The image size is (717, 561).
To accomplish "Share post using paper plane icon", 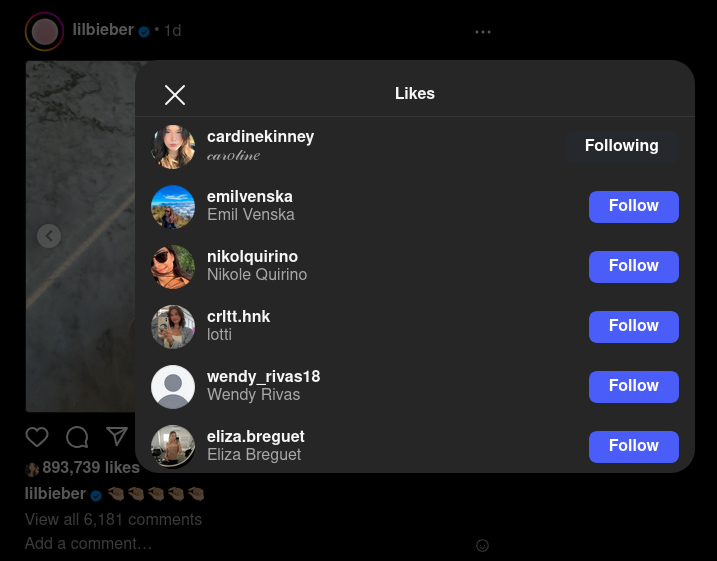I will click(117, 436).
